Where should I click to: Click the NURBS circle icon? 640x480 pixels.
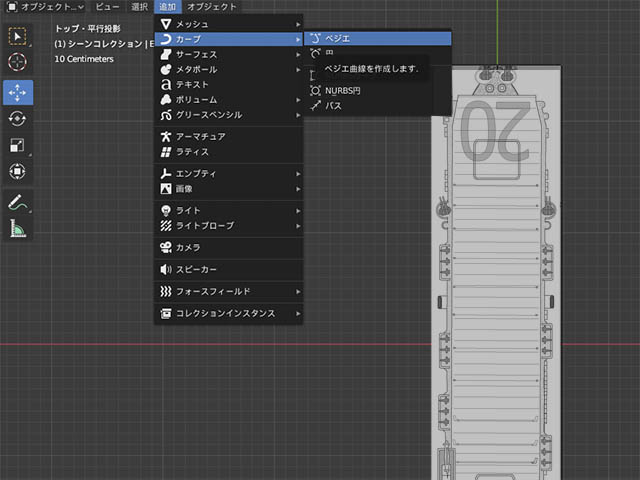[x=315, y=91]
